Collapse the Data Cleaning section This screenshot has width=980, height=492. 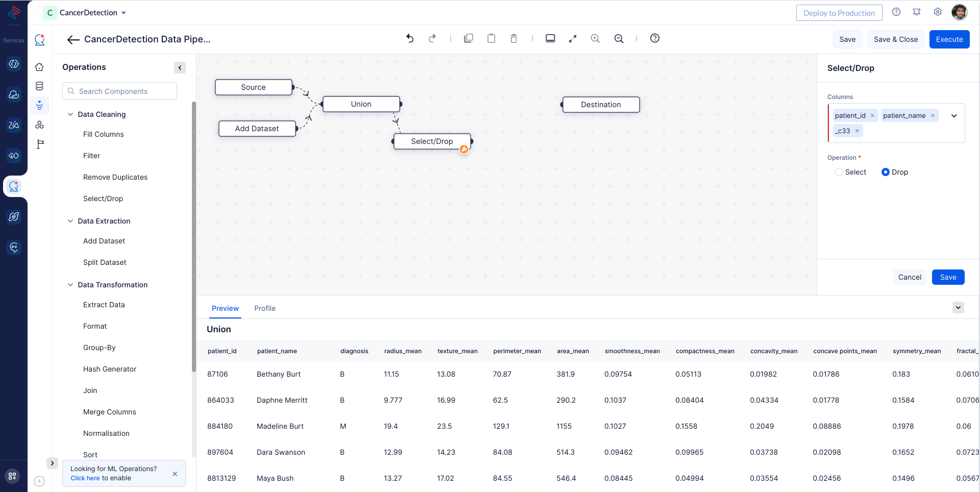click(x=70, y=114)
